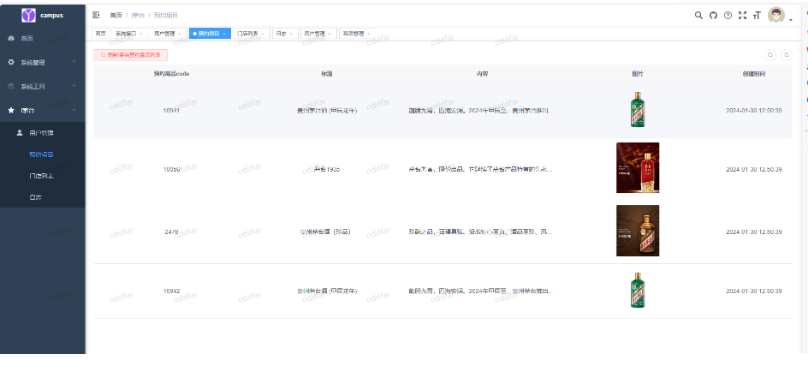Click the 创建时间 column header
The width and height of the screenshot is (808, 378).
point(754,74)
